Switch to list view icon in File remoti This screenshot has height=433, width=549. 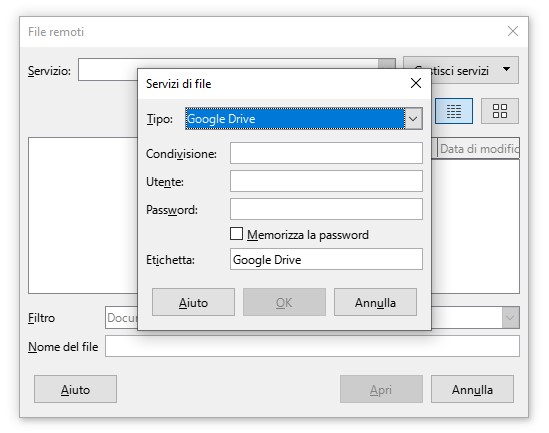click(x=454, y=111)
